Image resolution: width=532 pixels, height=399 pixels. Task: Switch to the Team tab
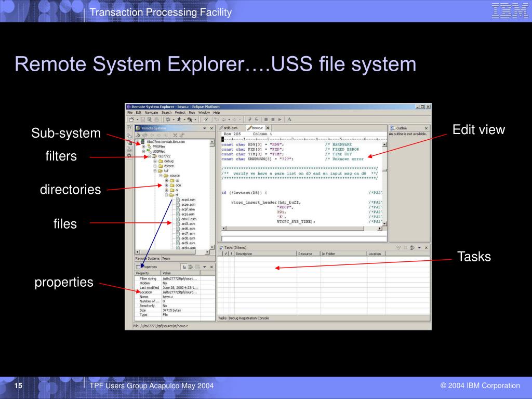[x=166, y=259]
